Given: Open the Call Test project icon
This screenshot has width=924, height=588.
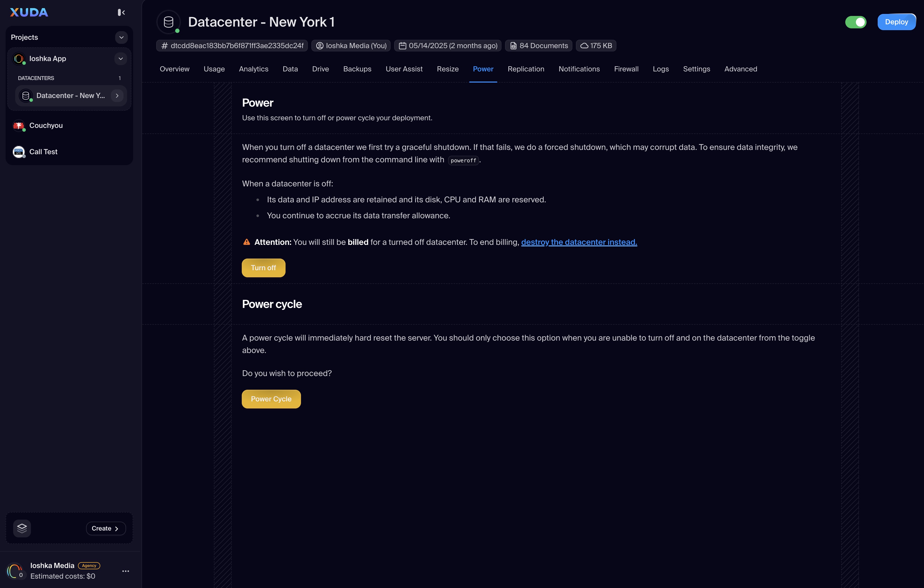Looking at the screenshot, I should (x=18, y=152).
